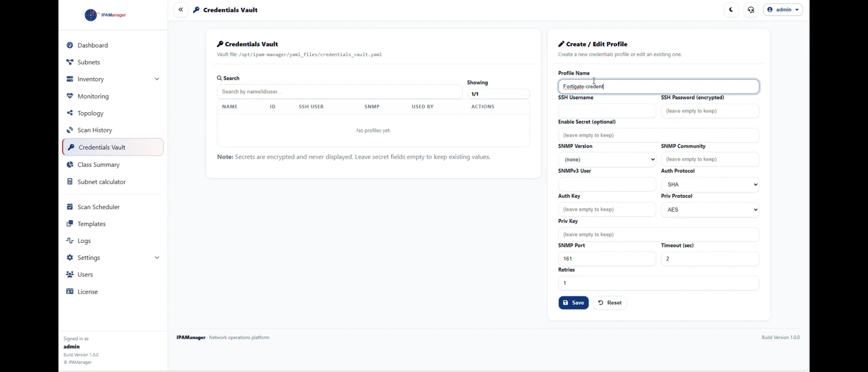Click the SNMP Port field
This screenshot has height=372, width=868.
click(607, 259)
